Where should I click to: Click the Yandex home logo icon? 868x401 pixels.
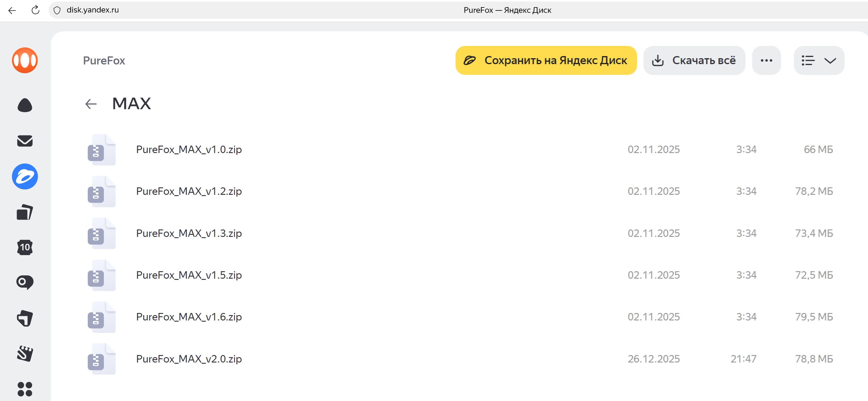[24, 60]
